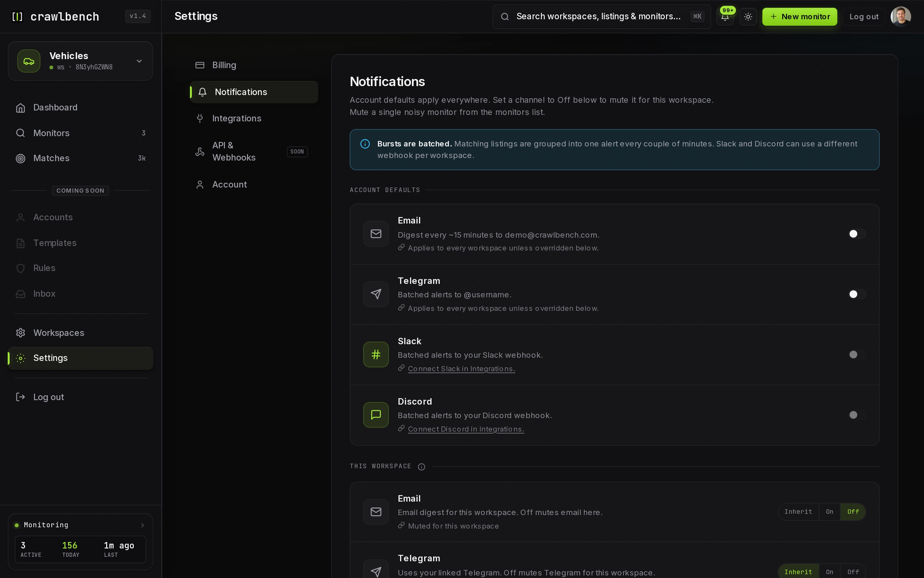Open user avatar profile menu
924x578 pixels.
pos(901,16)
